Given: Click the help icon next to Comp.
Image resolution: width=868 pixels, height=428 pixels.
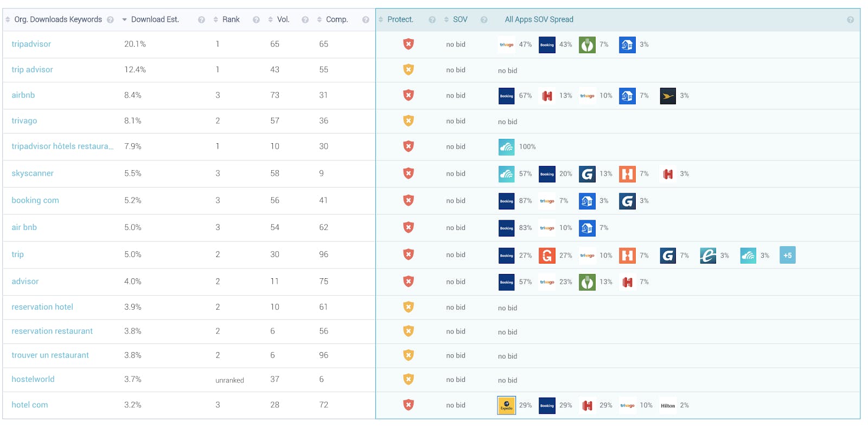Looking at the screenshot, I should coord(366,20).
